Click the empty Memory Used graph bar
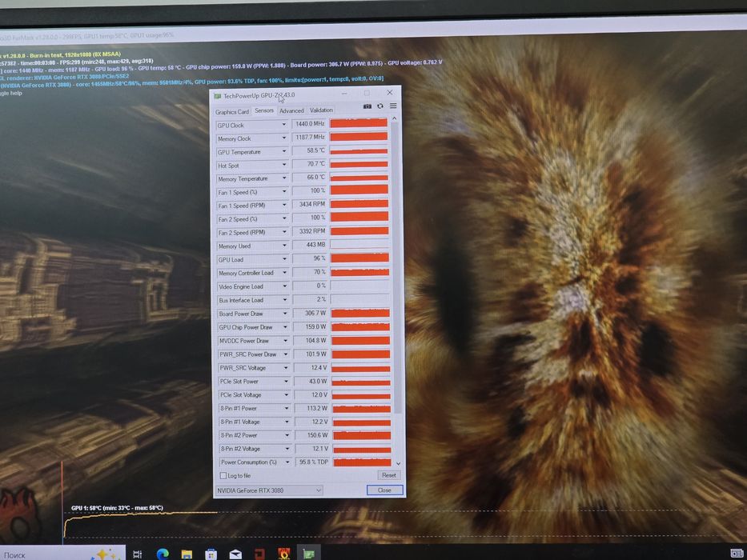 point(359,244)
